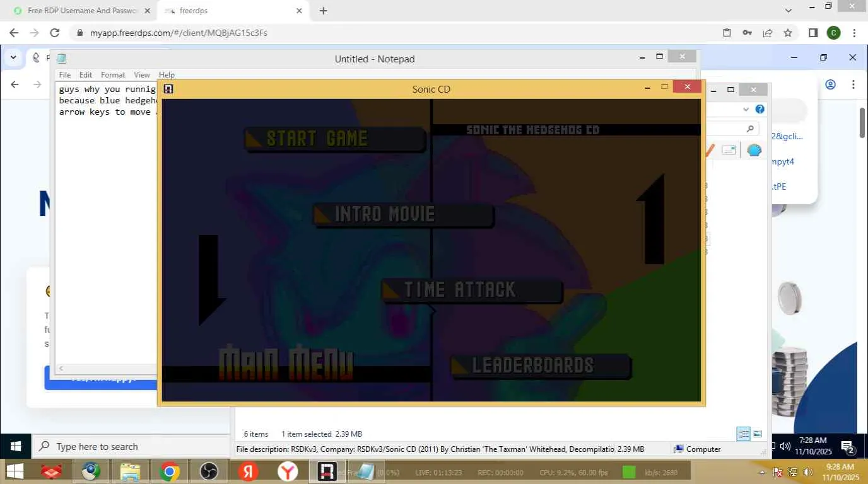The image size is (868, 484).
Task: Open the inner taskbar volume icon
Action: point(785,446)
